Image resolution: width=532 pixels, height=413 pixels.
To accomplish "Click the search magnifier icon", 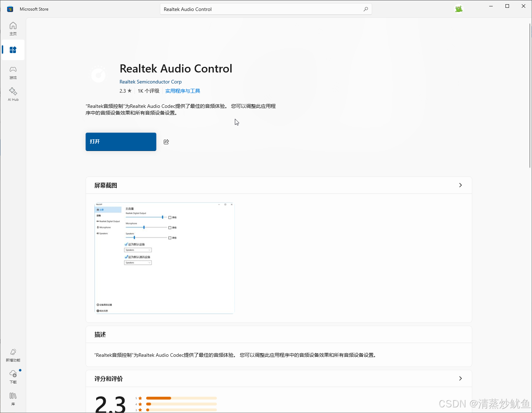I will (366, 9).
